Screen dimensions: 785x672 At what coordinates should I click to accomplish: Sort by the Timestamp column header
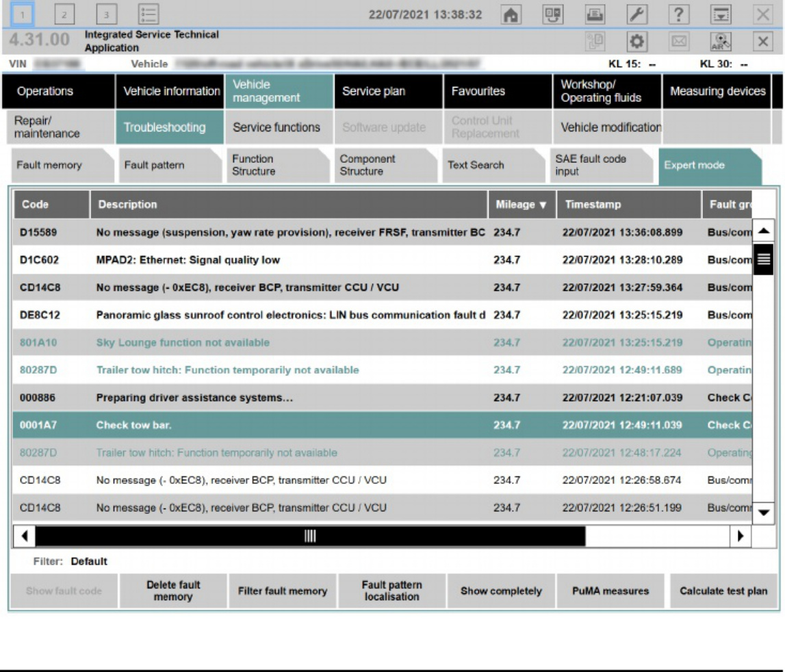[x=629, y=205]
